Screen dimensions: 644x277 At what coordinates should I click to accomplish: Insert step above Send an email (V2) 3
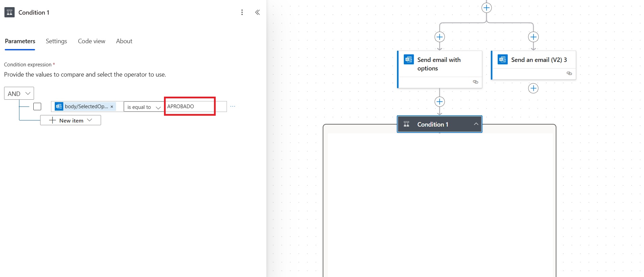533,37
